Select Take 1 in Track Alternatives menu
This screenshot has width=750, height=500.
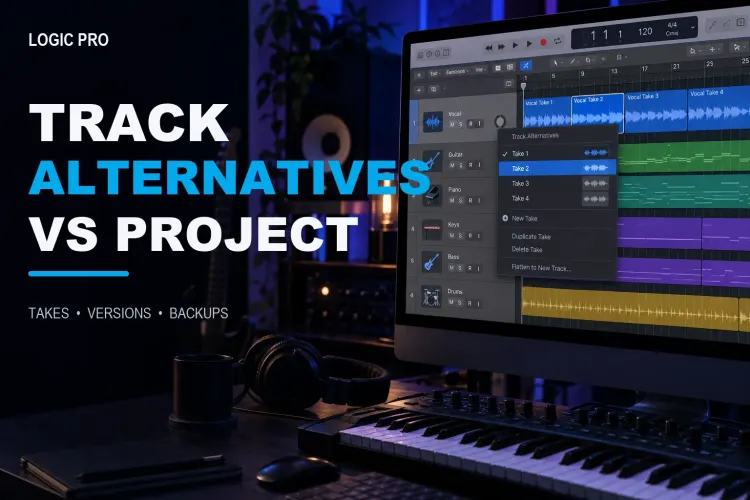557,154
